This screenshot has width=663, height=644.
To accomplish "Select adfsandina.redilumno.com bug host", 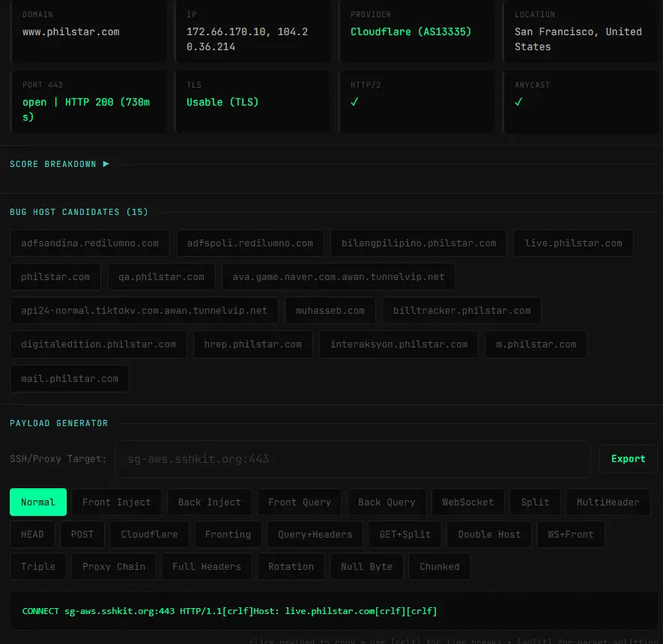I will [90, 243].
